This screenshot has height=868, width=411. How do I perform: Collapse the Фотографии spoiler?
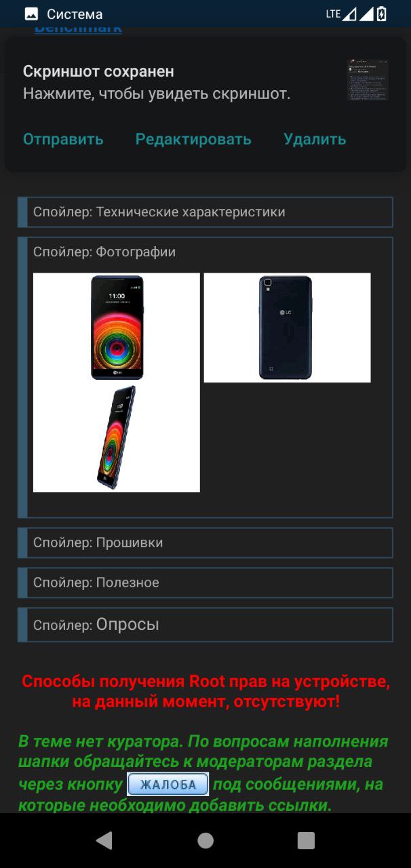pos(104,252)
